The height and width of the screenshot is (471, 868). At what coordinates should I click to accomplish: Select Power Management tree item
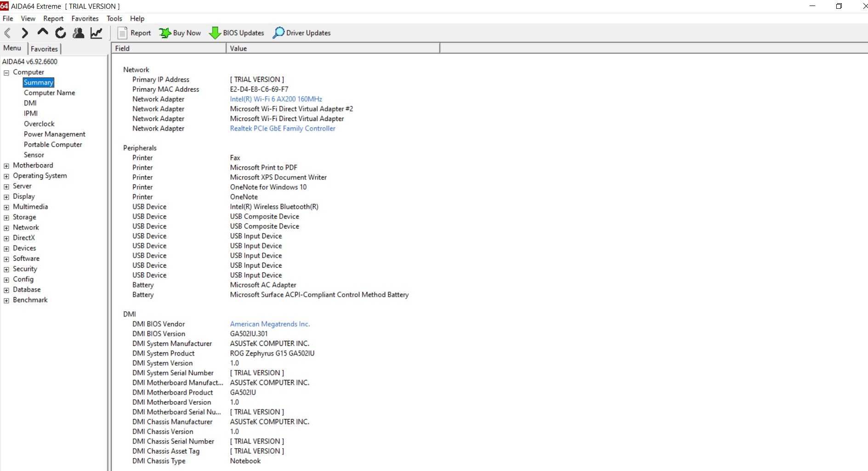click(54, 134)
